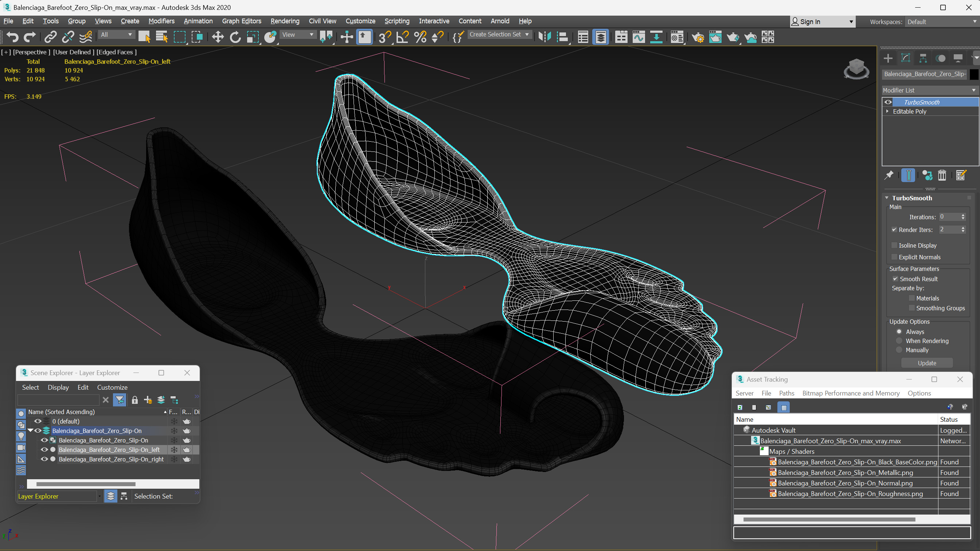
Task: Click the Edged Faces viewport label
Action: click(116, 52)
